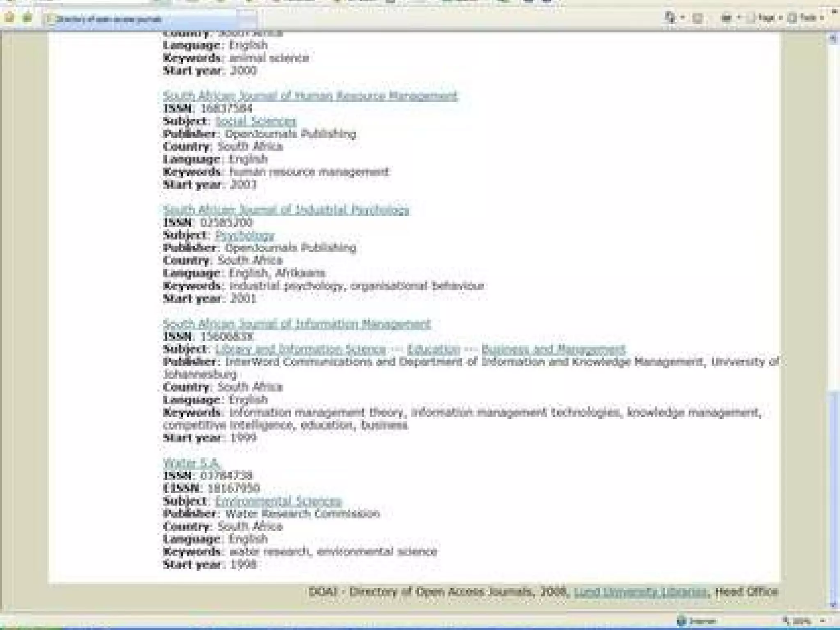Click the empty new tab button

(247, 19)
